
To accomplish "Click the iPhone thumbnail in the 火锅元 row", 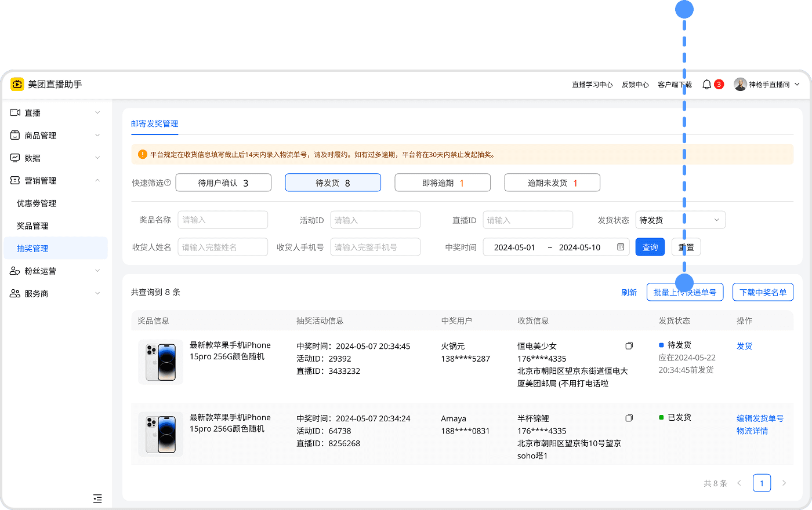I will [x=161, y=362].
